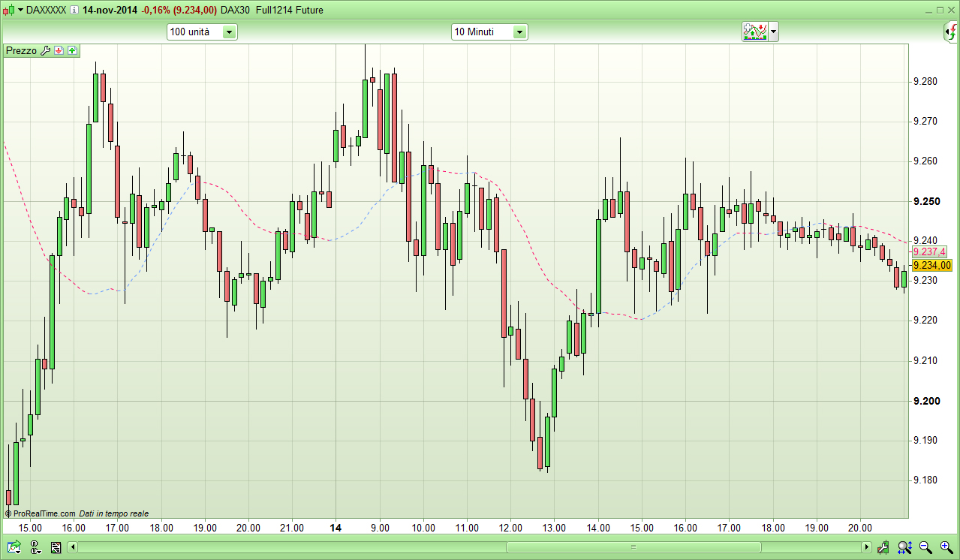Click the DAXXXXX info icon
Viewport: 960px width, 560px height.
74,11
